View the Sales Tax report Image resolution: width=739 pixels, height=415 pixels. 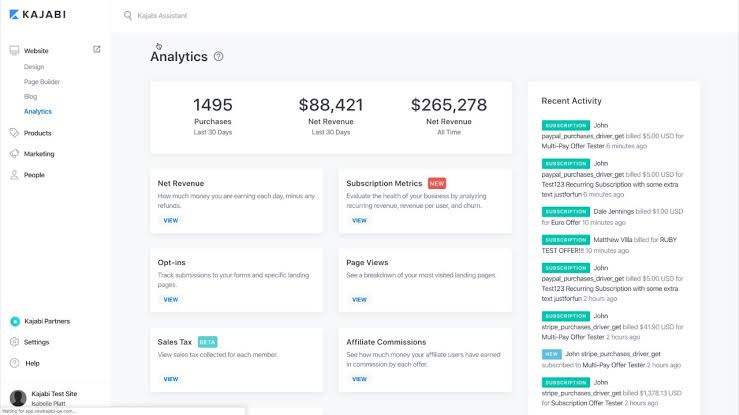click(171, 379)
